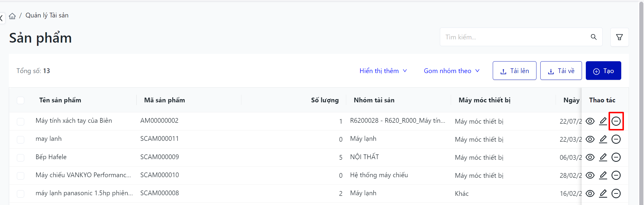The width and height of the screenshot is (644, 205).
Task: Remove Máy tính xách tay của Biên row
Action: tap(616, 121)
